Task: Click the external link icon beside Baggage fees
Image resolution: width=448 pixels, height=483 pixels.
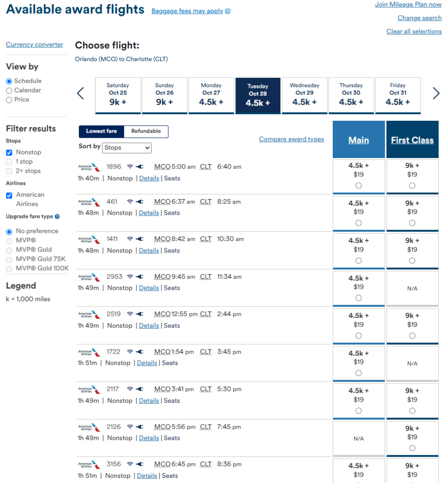Action: (x=228, y=11)
